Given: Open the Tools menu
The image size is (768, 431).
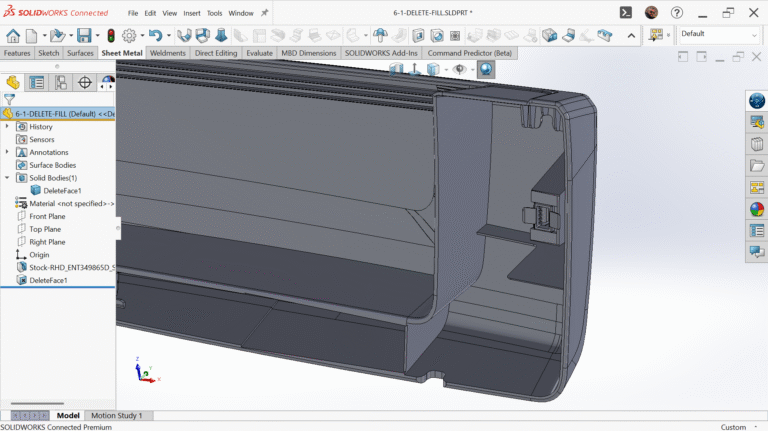Looking at the screenshot, I should click(215, 13).
